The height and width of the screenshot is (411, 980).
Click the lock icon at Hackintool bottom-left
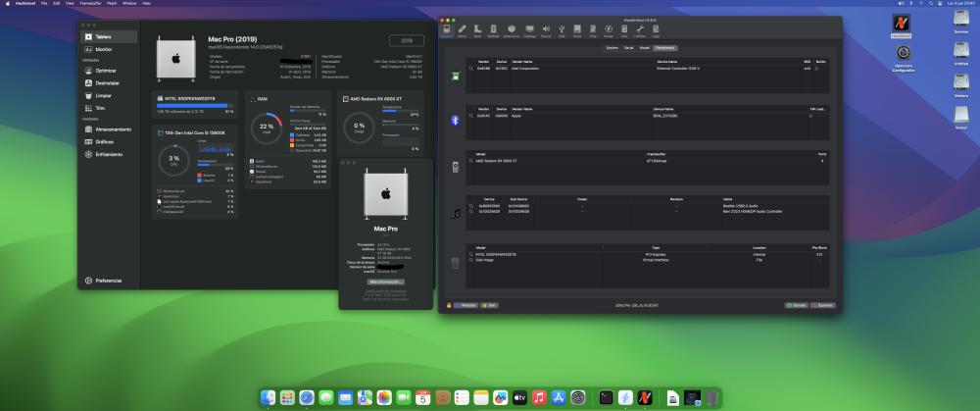pos(449,305)
